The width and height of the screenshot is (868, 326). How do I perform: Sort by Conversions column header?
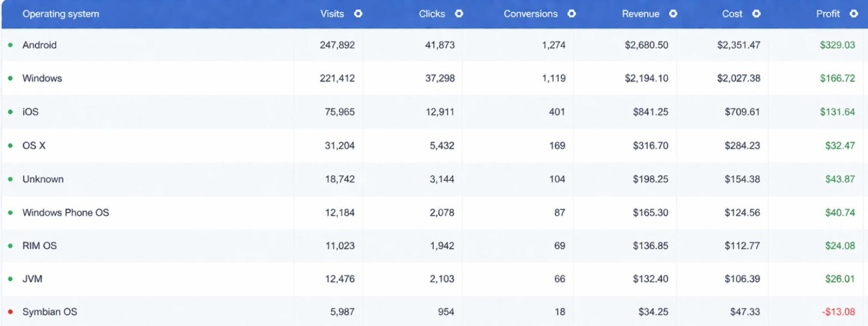coord(531,14)
